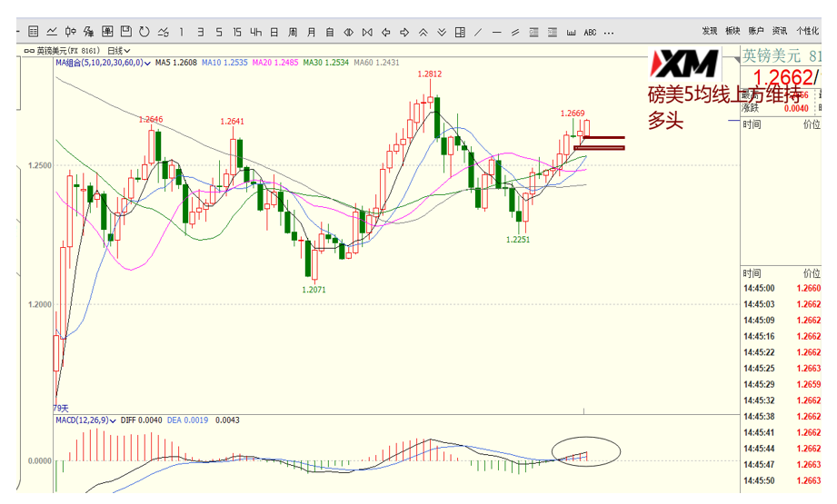837x504 pixels.
Task: Click the MA60 1.2431 label
Action: point(376,63)
